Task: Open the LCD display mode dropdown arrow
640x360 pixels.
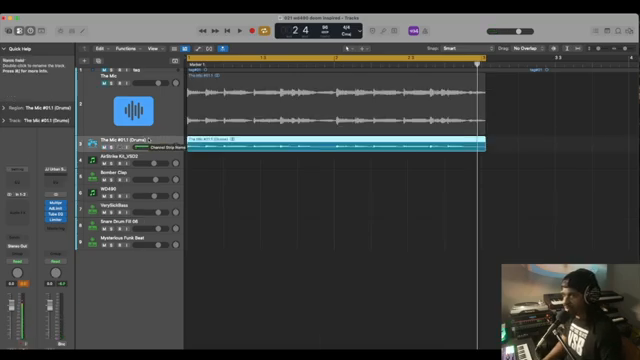Action: point(359,31)
